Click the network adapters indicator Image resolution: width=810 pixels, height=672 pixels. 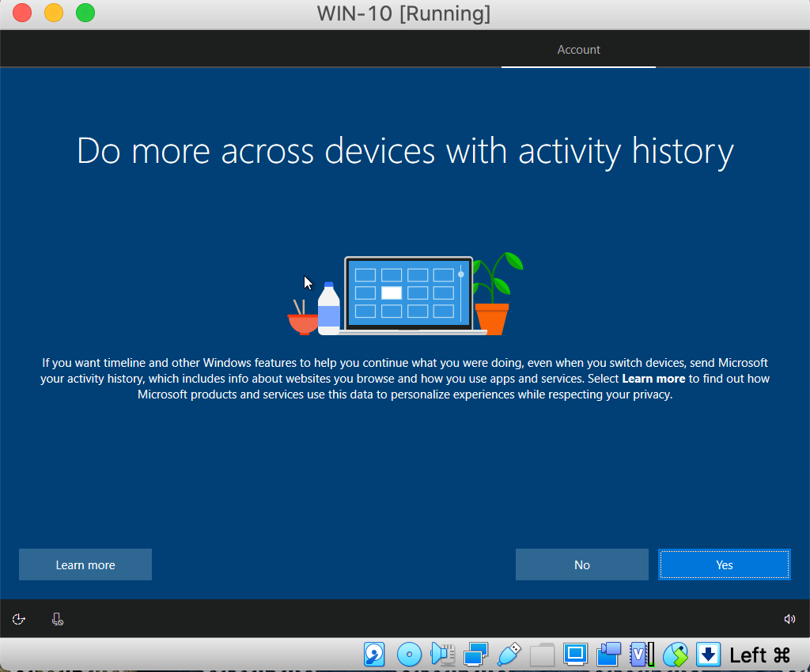(475, 655)
